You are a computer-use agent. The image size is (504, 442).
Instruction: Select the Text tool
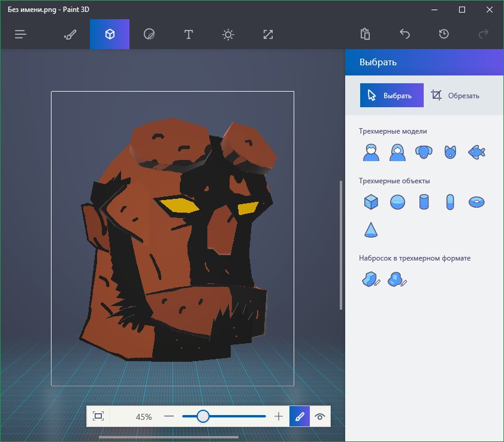coord(188,34)
